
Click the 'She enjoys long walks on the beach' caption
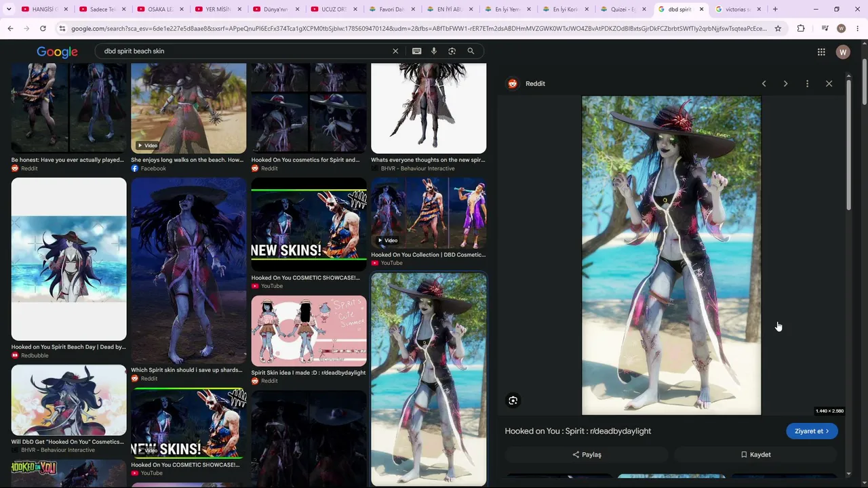point(187,160)
